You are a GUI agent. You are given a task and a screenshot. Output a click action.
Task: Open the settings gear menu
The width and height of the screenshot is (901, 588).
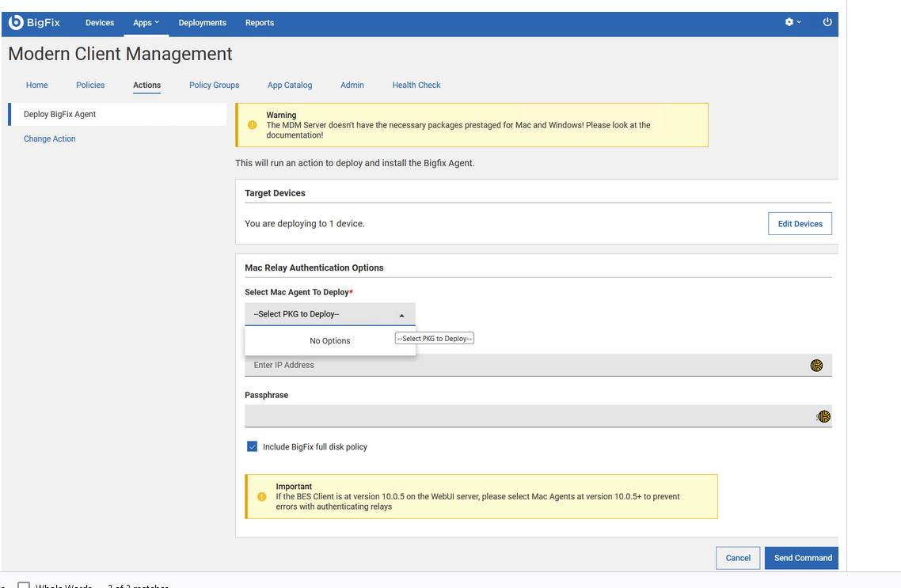coord(789,22)
